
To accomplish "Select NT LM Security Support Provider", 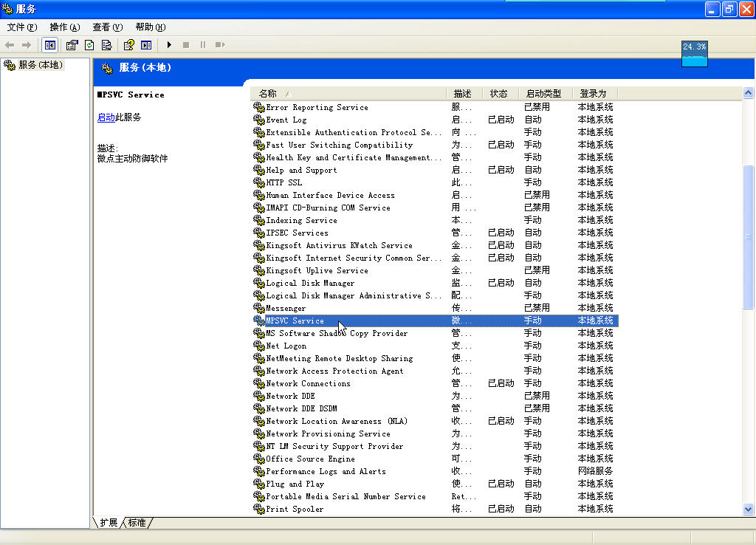I will 434,445.
